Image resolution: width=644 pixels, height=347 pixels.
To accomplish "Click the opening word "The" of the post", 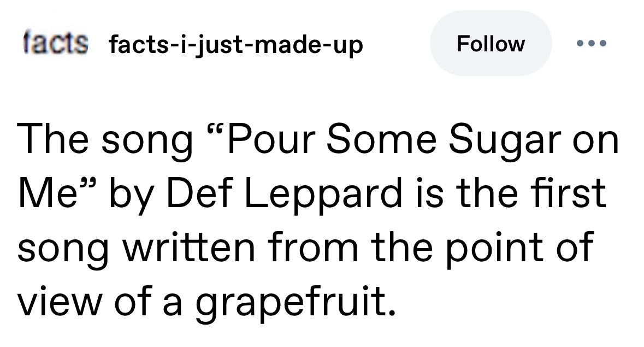I will (x=55, y=139).
